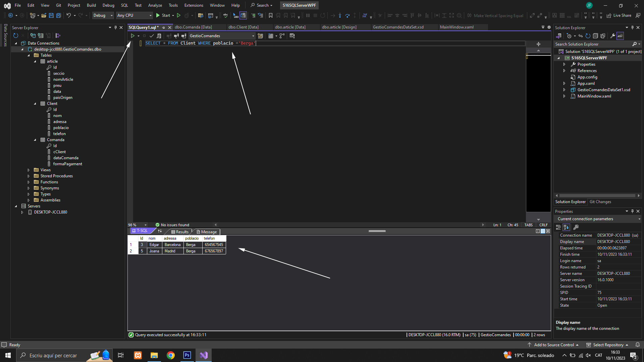Open the Property Pages wrench icon in Properties
The width and height of the screenshot is (644, 362).
576,227
